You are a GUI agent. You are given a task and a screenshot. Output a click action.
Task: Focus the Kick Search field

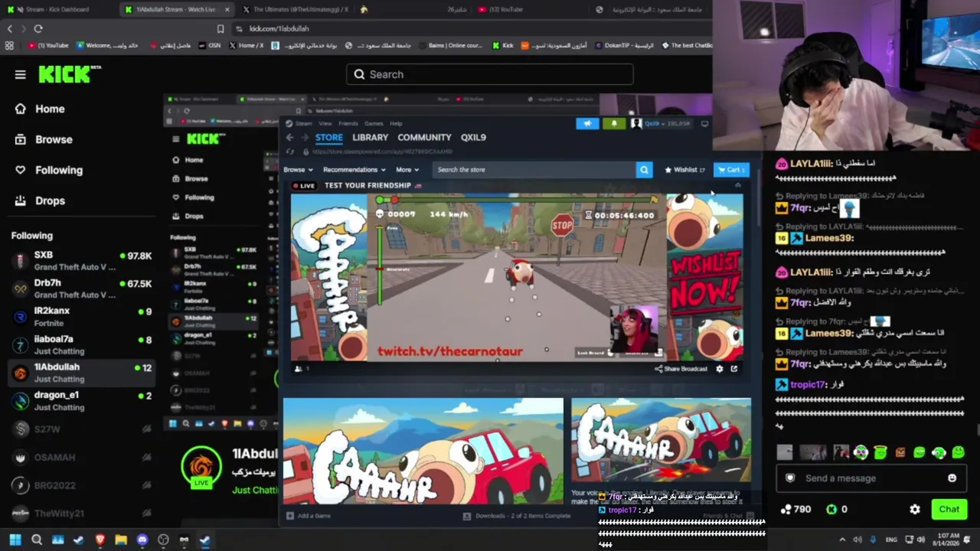489,74
